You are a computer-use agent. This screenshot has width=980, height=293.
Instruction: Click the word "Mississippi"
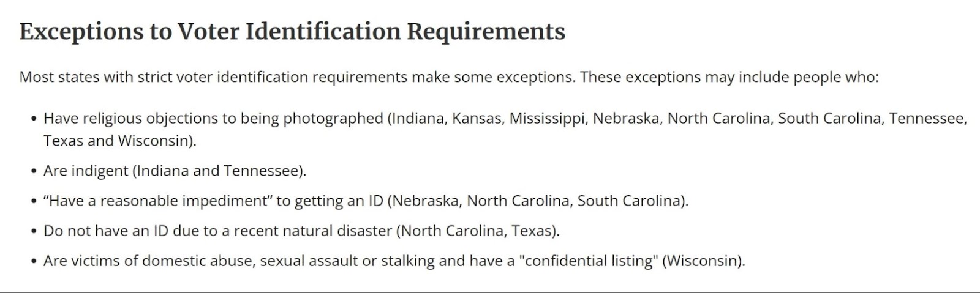pos(547,118)
